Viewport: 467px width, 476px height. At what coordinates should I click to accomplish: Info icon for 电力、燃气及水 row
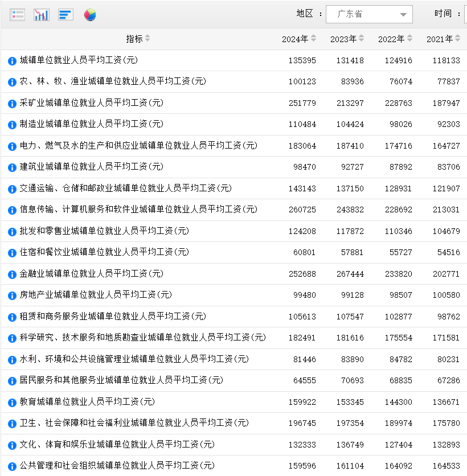pyautogui.click(x=12, y=146)
